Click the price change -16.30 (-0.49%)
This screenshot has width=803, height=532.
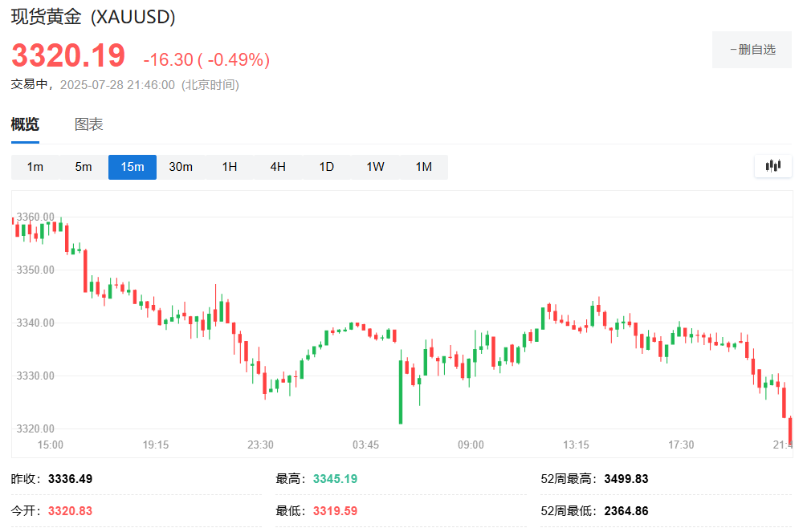(x=206, y=59)
